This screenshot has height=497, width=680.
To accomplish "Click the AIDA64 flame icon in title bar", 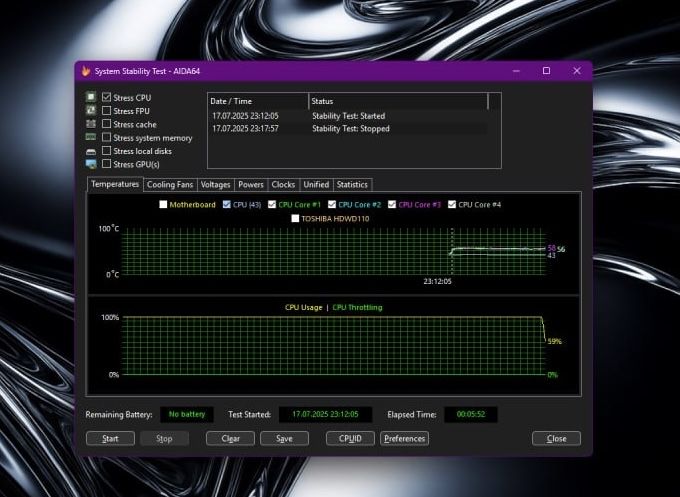I will (86, 71).
